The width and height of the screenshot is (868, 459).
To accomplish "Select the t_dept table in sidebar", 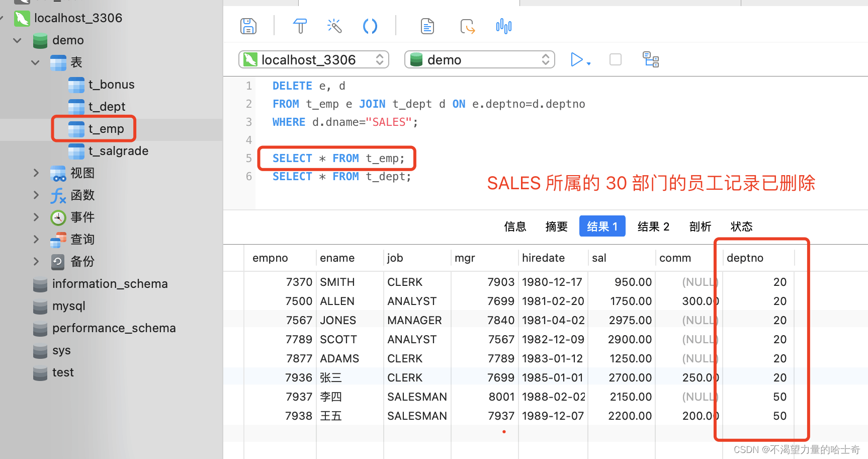I will (107, 107).
